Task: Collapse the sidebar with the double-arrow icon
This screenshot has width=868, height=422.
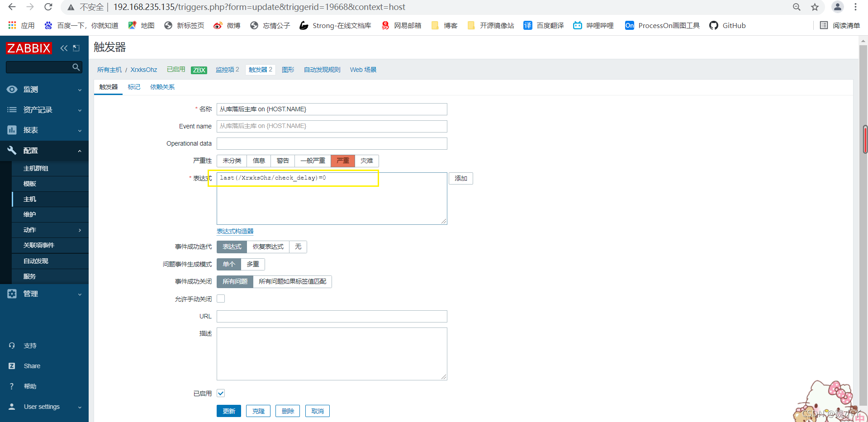Action: click(64, 48)
